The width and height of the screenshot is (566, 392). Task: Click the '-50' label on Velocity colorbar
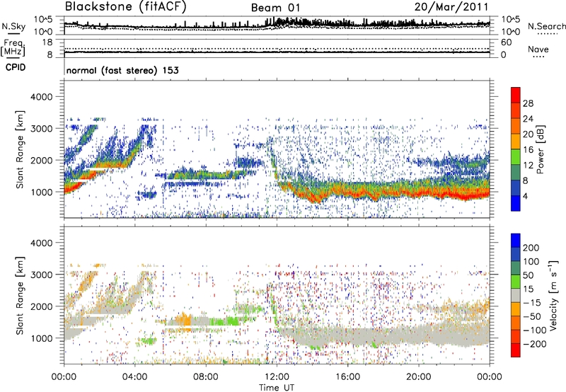pos(532,316)
